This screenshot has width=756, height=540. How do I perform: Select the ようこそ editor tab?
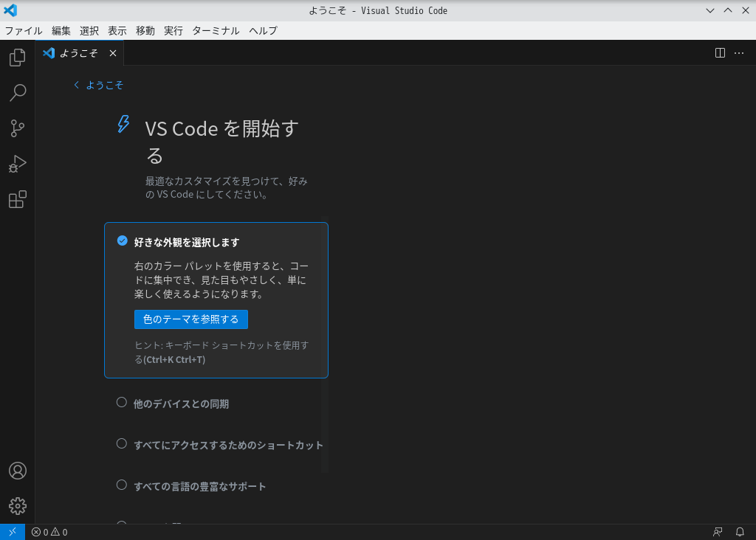pos(80,53)
